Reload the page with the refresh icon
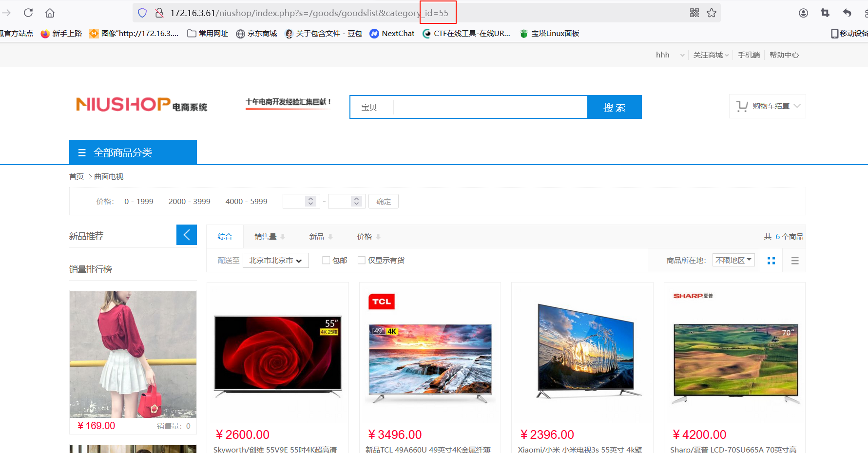This screenshot has height=453, width=868. [28, 13]
